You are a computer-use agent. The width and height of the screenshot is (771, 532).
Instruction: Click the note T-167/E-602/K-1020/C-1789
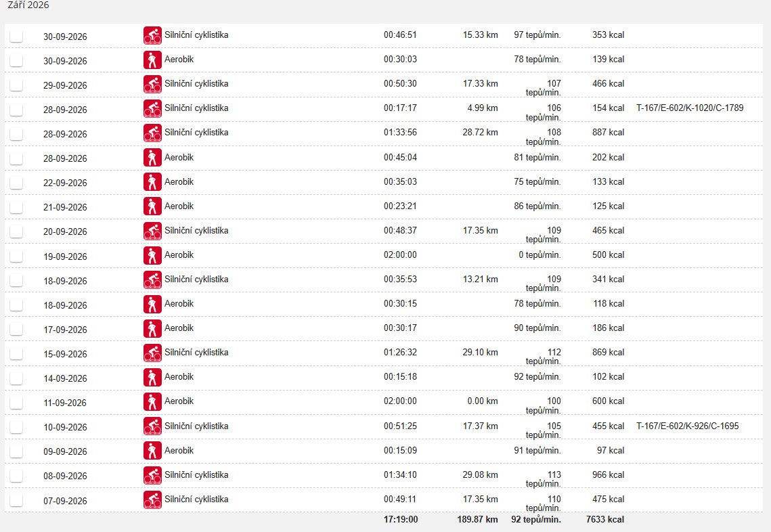(690, 108)
